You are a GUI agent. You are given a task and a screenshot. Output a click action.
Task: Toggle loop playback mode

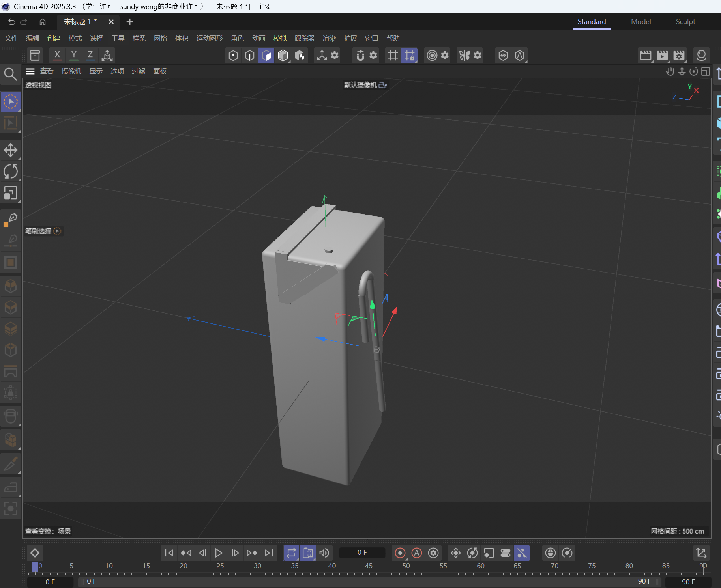[x=291, y=553]
